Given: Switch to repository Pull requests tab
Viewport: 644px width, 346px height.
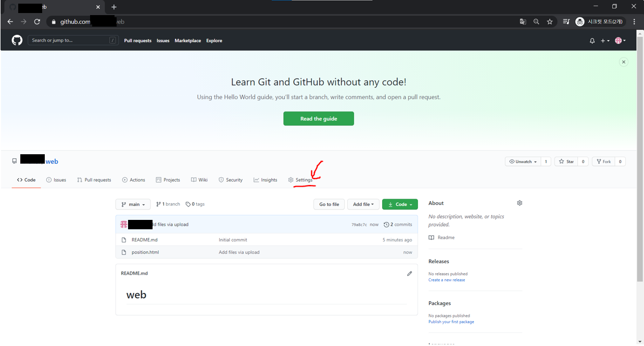Looking at the screenshot, I should (94, 180).
